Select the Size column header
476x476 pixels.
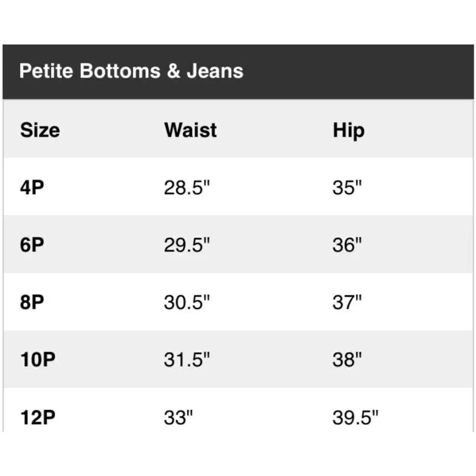[x=40, y=130]
